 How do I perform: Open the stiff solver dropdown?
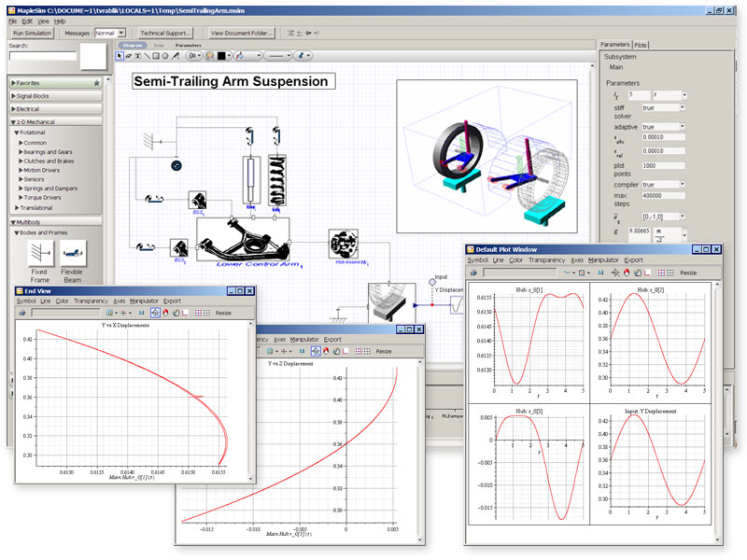pyautogui.click(x=684, y=107)
